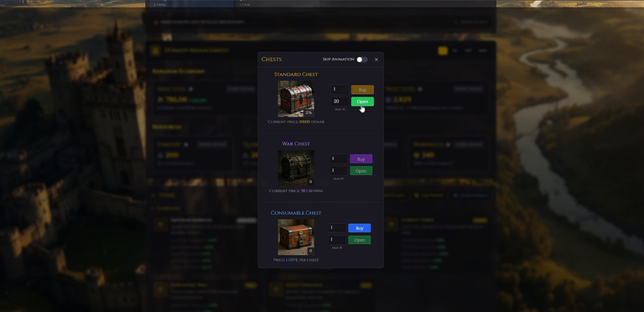
Task: Focus the Standard Chest buy quantity field
Action: [x=340, y=90]
